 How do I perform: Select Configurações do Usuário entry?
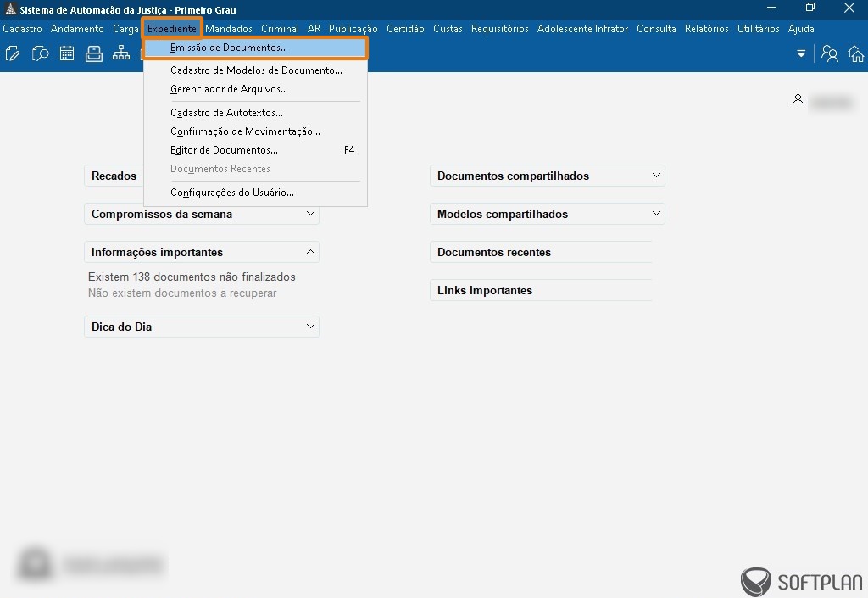[x=255, y=193]
